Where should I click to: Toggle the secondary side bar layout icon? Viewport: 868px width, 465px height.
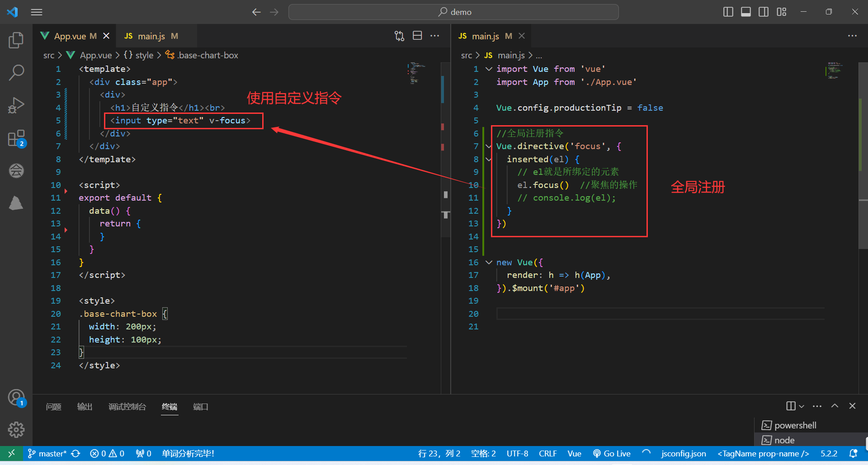click(764, 12)
